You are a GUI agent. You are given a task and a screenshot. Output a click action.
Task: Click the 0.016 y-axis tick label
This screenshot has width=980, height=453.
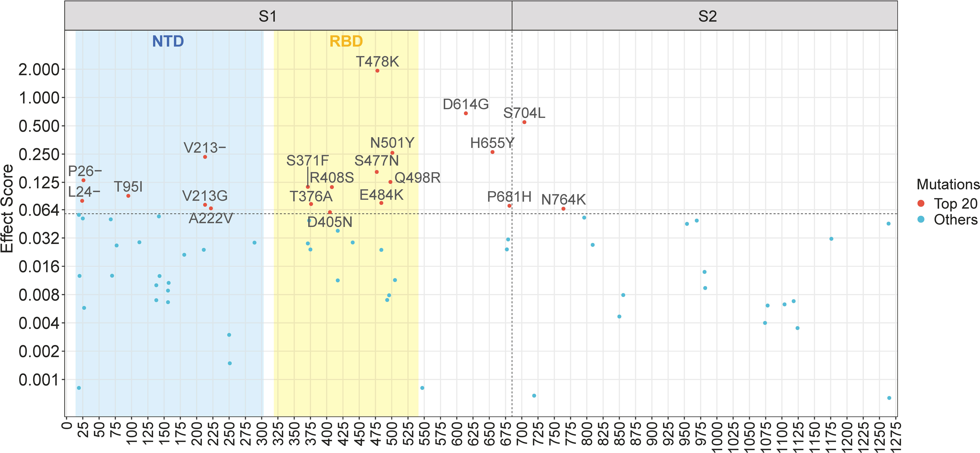tap(39, 266)
